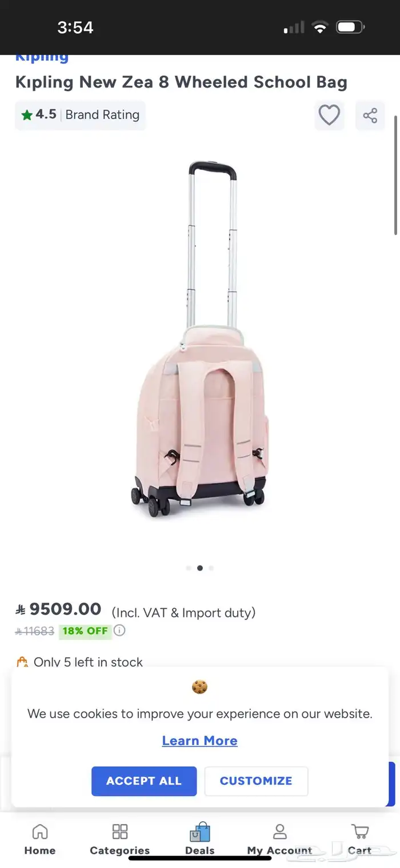
Task: Select the third image carousel dot
Action: (x=211, y=568)
